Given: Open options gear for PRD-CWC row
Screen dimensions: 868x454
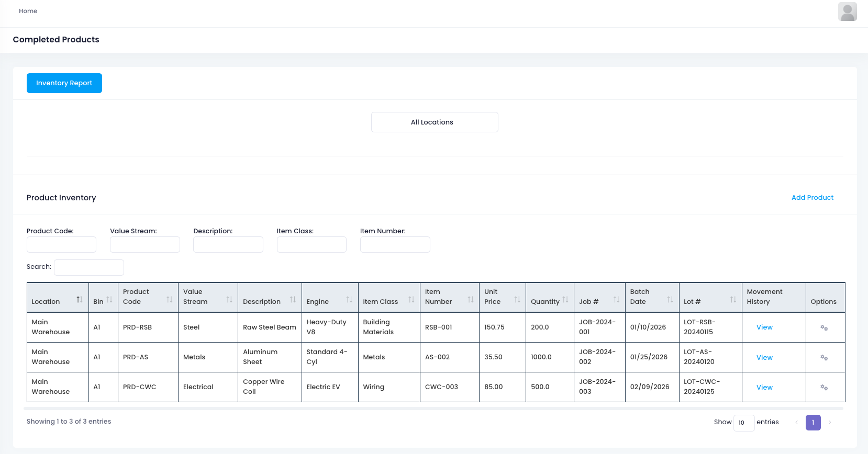Looking at the screenshot, I should 824,388.
